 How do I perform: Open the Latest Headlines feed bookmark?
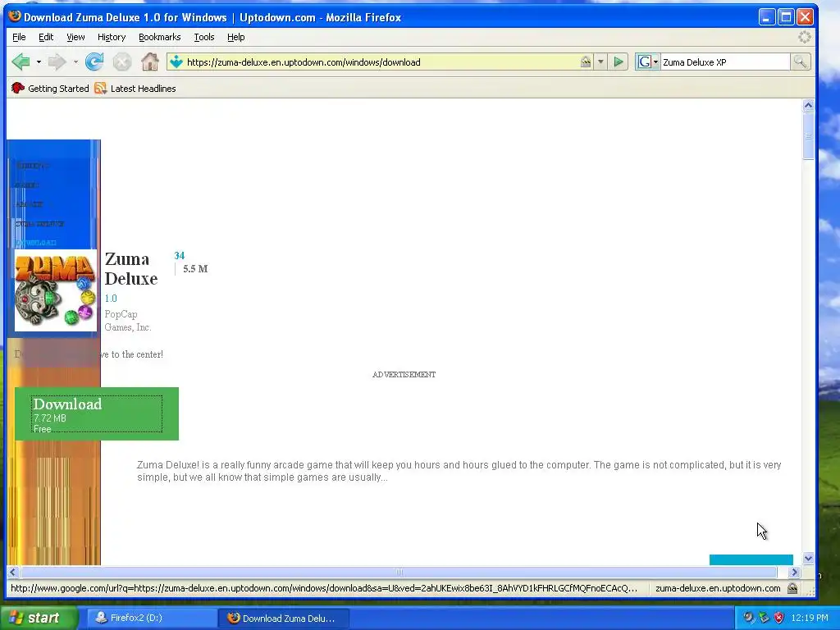tap(135, 89)
